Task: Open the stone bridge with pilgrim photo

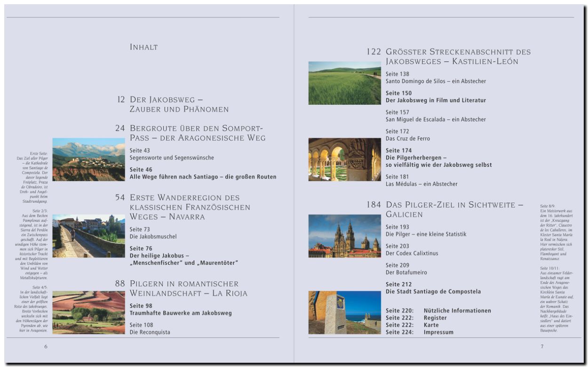Action: click(88, 236)
